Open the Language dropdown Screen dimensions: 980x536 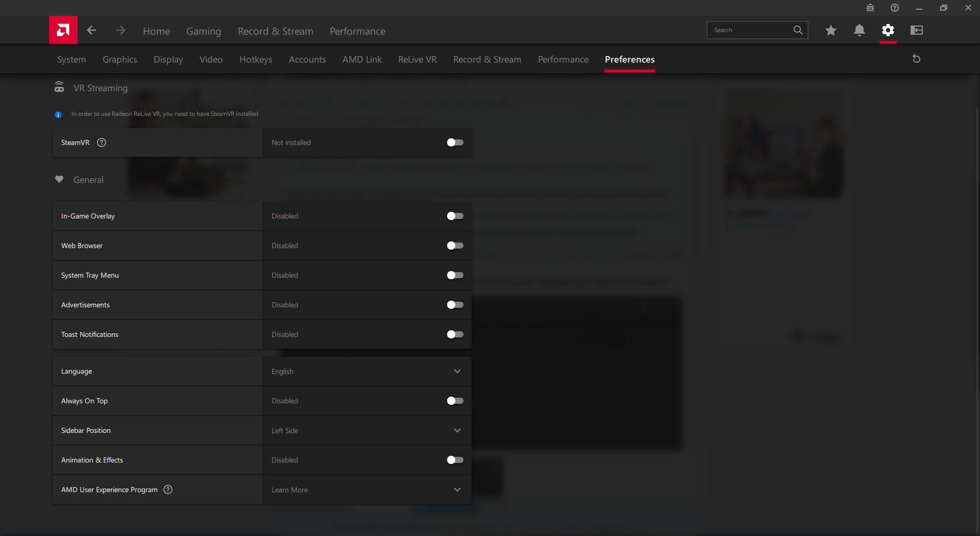pyautogui.click(x=367, y=371)
